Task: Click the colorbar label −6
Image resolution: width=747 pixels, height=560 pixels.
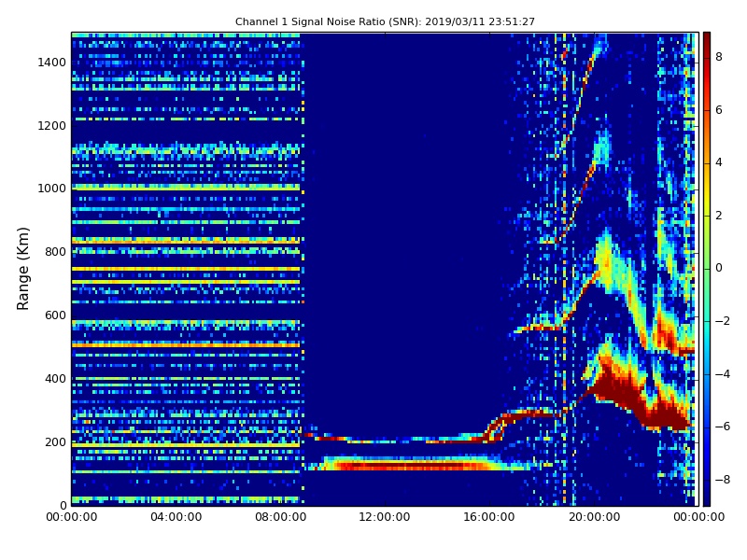Action: [723, 427]
